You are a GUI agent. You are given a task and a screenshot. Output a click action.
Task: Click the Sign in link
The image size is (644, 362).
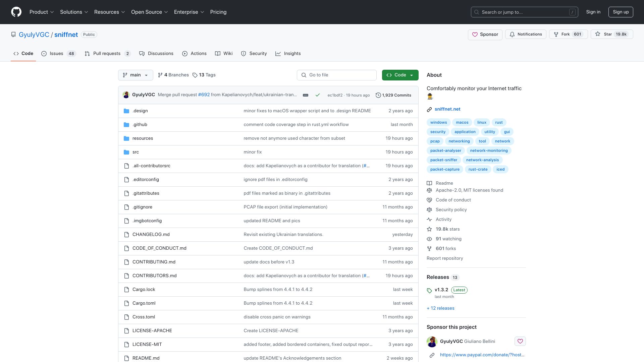click(x=593, y=12)
